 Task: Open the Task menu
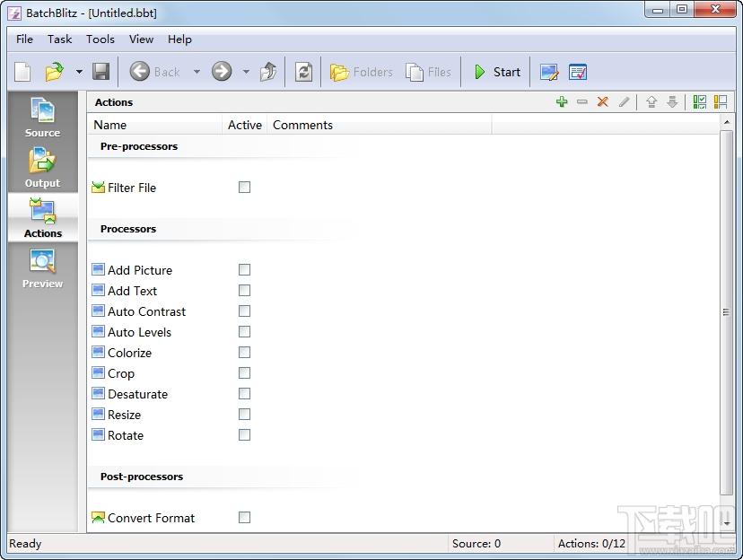pos(60,39)
